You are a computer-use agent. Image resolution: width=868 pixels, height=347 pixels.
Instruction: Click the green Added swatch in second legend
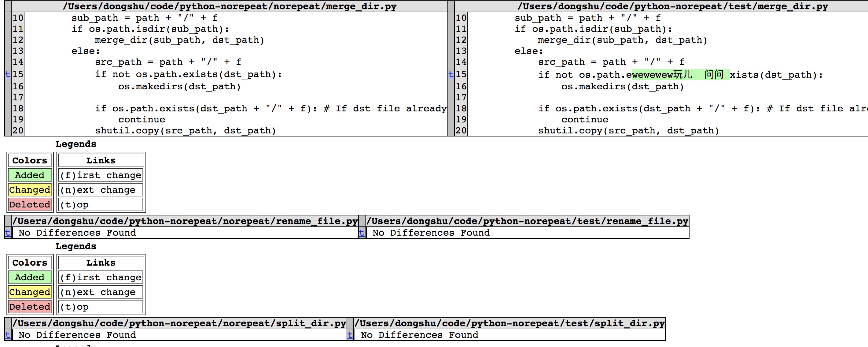pyautogui.click(x=30, y=277)
